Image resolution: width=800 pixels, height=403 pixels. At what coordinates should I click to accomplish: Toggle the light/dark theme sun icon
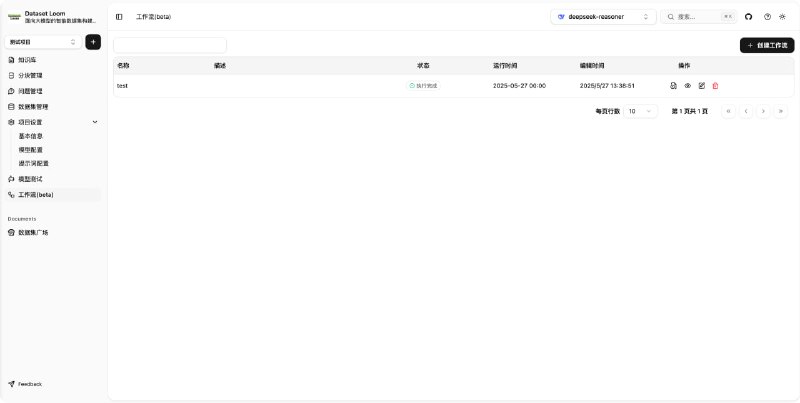(x=782, y=17)
